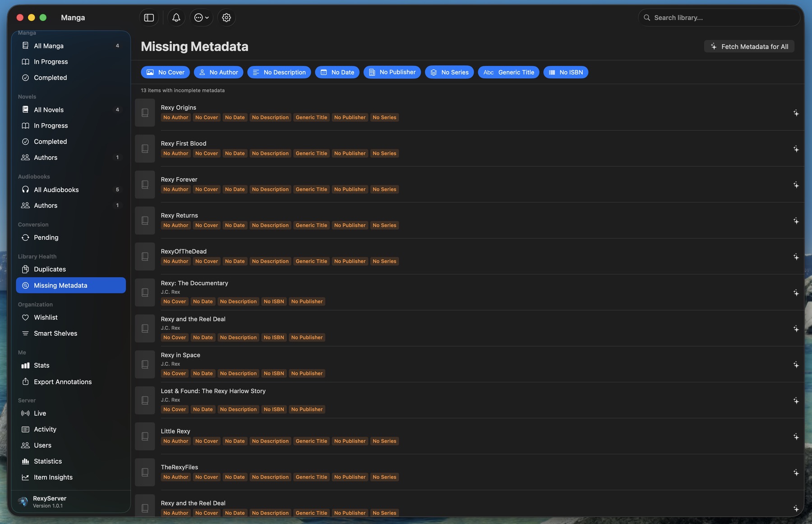Click Rexy Origins cover placeholder thumbnail
The width and height of the screenshot is (812, 524).
coord(145,112)
